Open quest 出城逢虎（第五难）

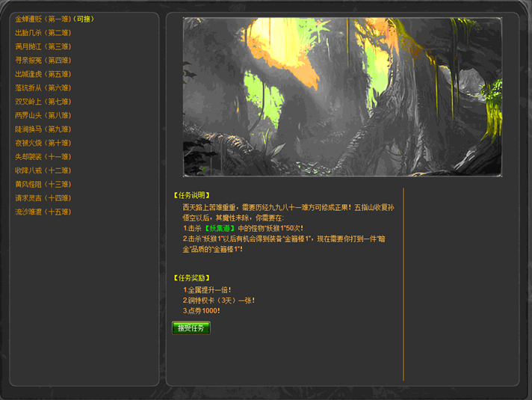coord(43,74)
